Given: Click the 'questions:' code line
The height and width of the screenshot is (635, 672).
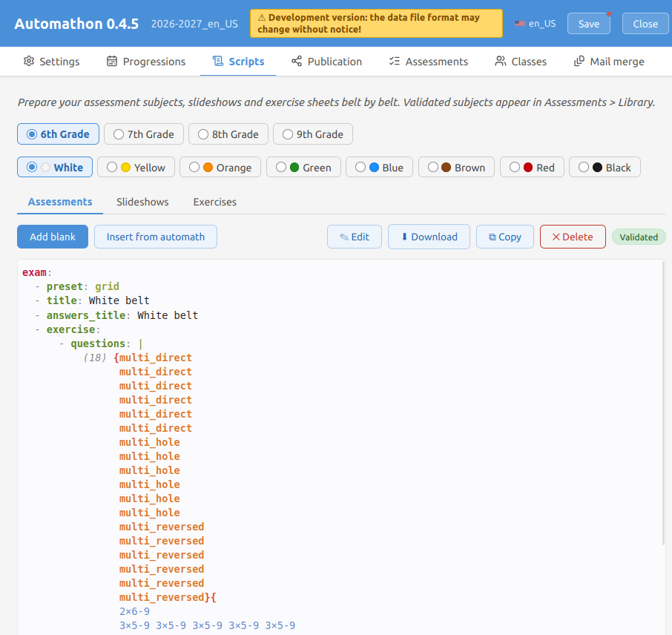Looking at the screenshot, I should pos(100,343).
